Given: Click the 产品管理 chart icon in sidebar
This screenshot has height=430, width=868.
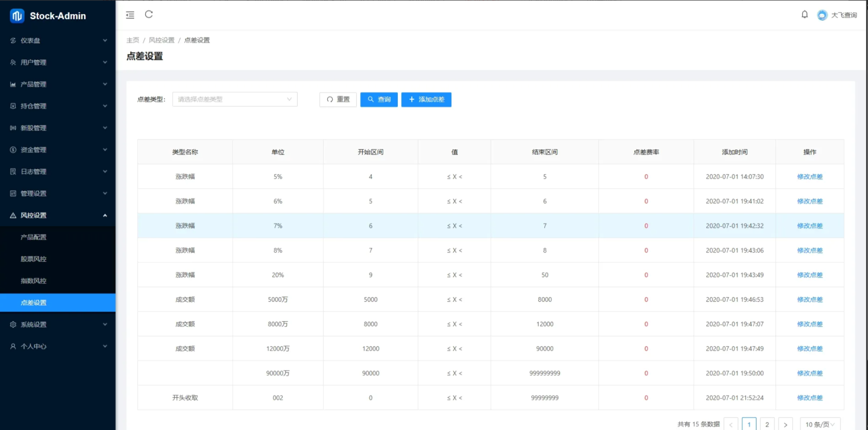Looking at the screenshot, I should [13, 84].
